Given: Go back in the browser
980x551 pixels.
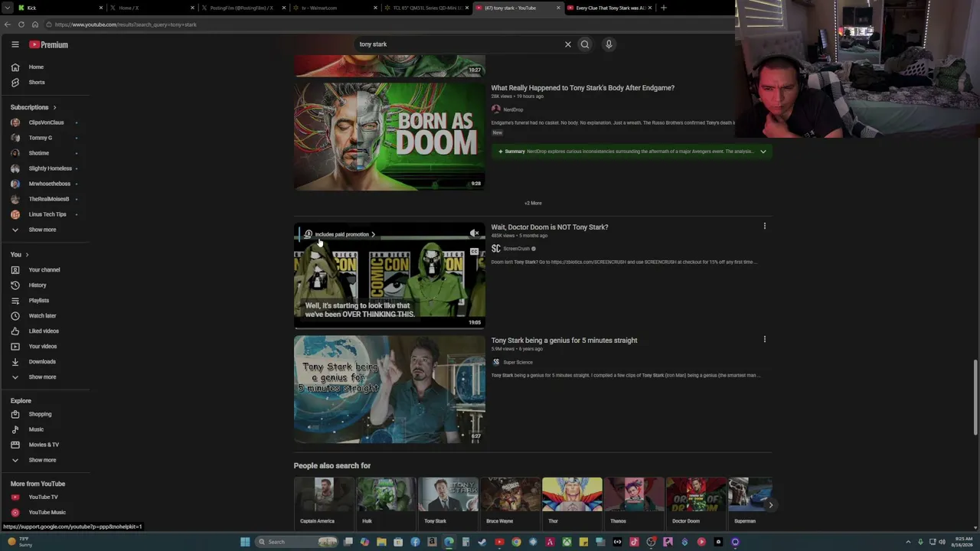Looking at the screenshot, I should pos(7,24).
